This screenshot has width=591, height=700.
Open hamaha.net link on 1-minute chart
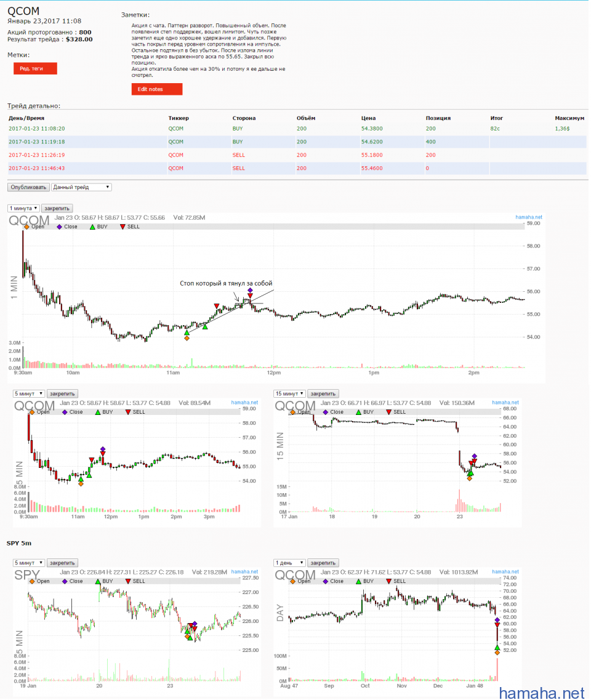click(x=528, y=217)
